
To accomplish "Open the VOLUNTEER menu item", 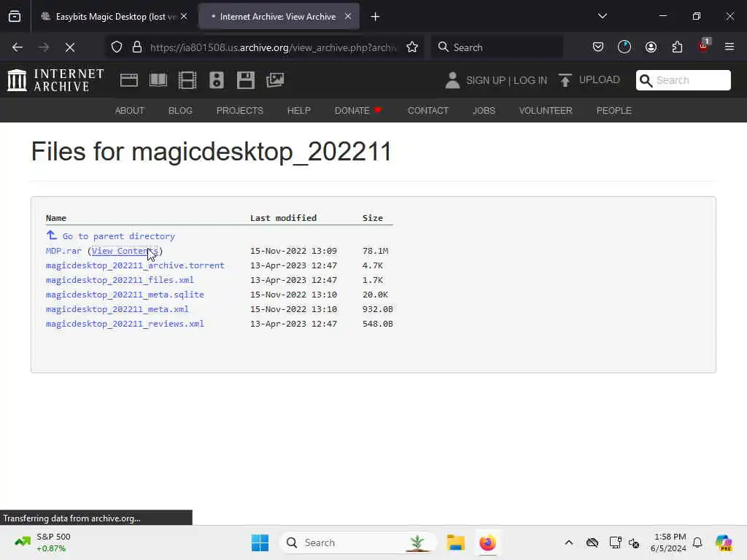I will tap(546, 111).
